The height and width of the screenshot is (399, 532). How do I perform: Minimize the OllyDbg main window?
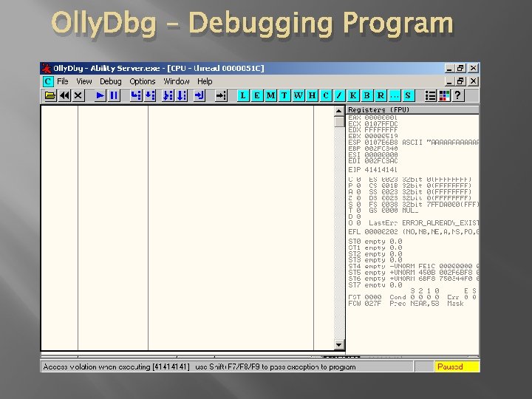pyautogui.click(x=449, y=68)
